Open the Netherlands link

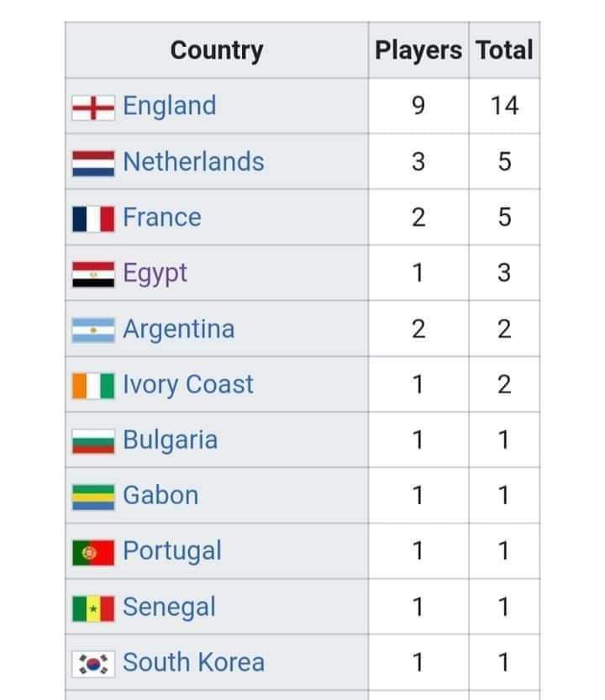(193, 161)
